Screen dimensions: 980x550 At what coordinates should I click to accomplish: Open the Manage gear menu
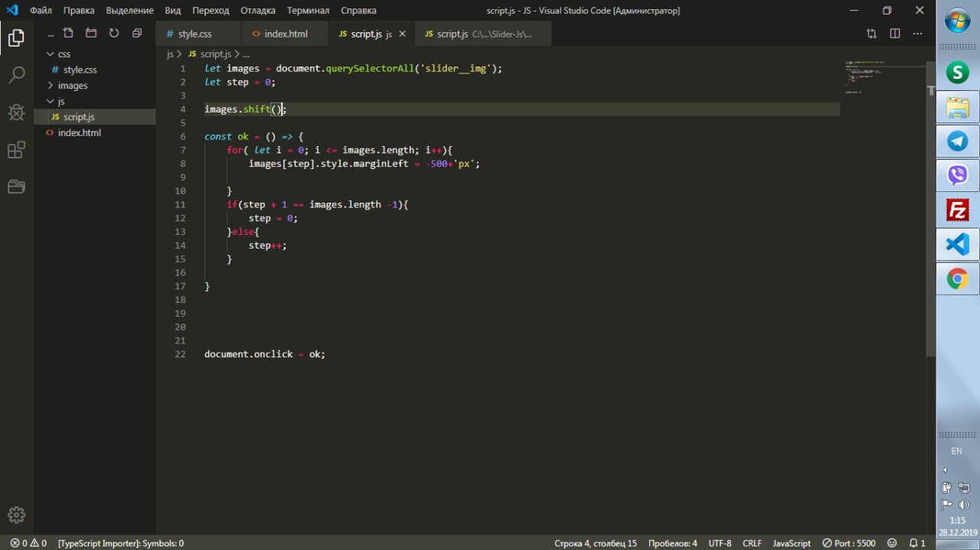pos(16,514)
